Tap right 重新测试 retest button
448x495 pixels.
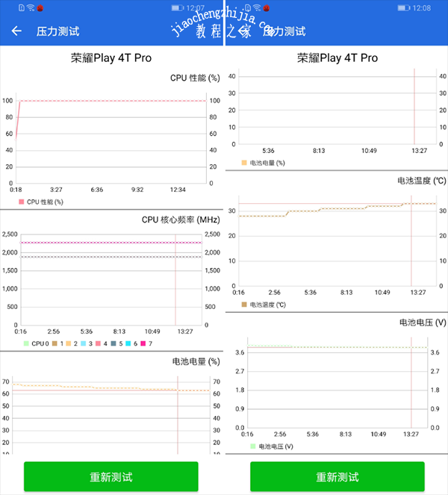[x=337, y=476]
